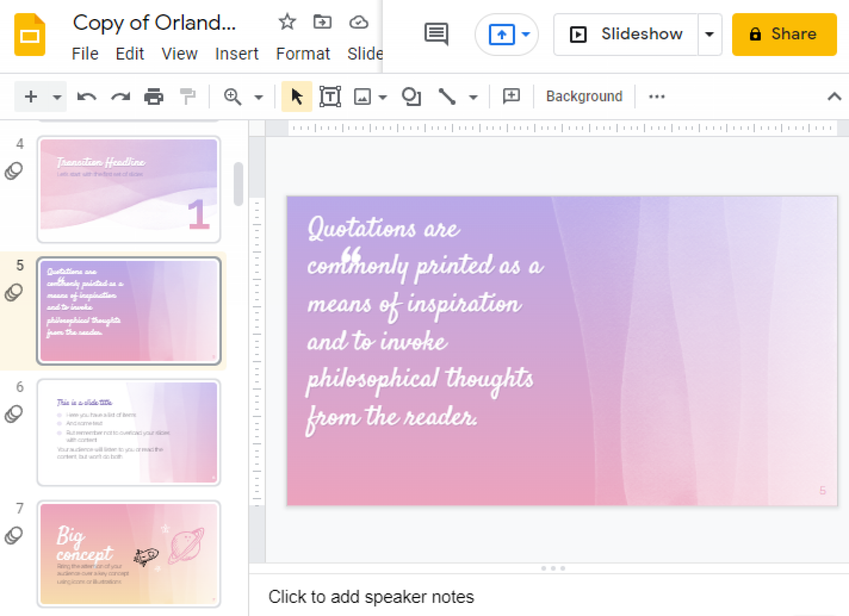Click the comment insertion icon
Viewport: 849px width, 616px height.
pyautogui.click(x=511, y=96)
